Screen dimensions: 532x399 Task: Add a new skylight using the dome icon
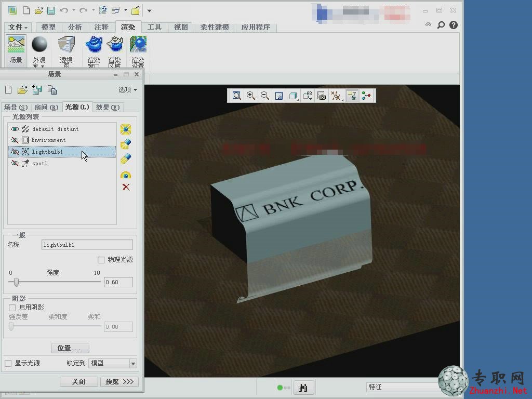pyautogui.click(x=126, y=175)
